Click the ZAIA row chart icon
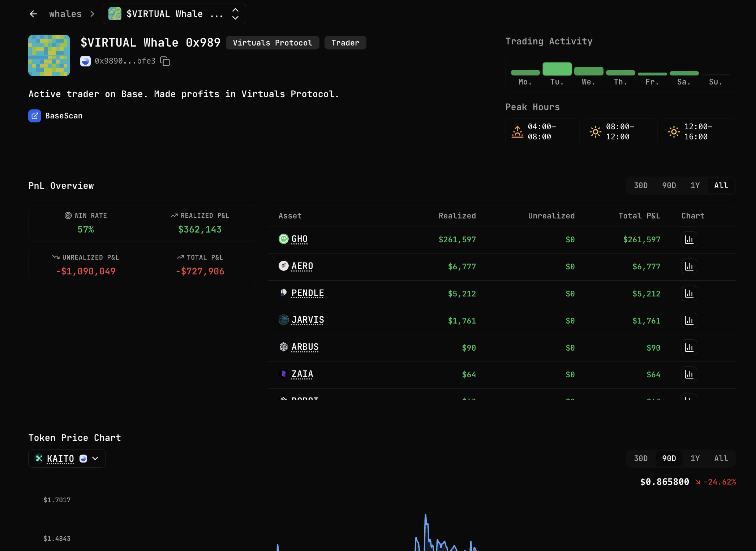The width and height of the screenshot is (756, 551). [689, 374]
